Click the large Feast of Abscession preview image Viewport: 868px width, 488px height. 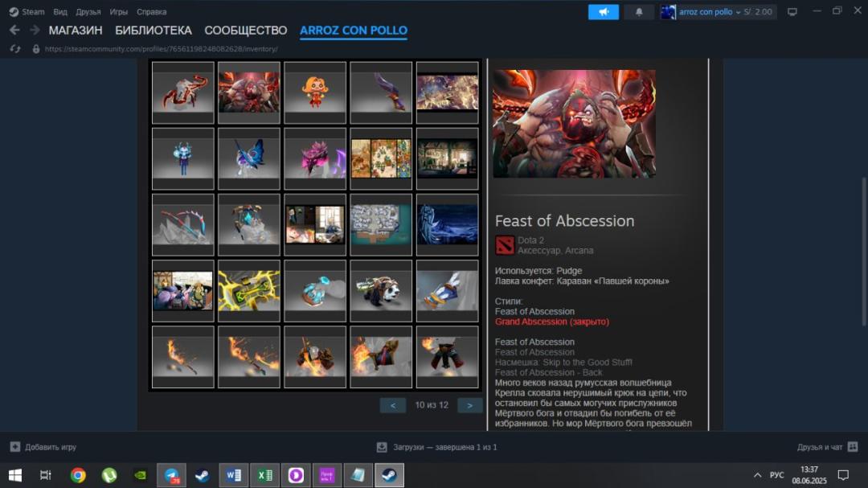[x=574, y=124]
